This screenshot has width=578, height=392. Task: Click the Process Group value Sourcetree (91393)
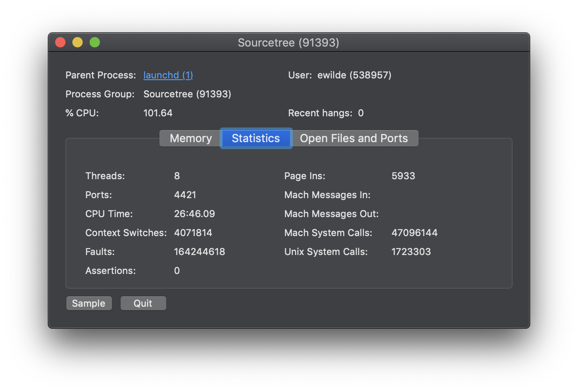pyautogui.click(x=187, y=94)
